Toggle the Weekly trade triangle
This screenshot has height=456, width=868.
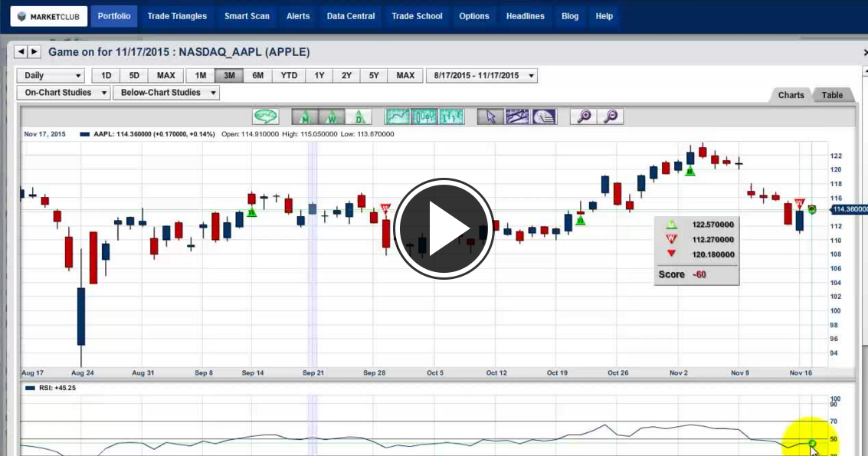click(332, 116)
